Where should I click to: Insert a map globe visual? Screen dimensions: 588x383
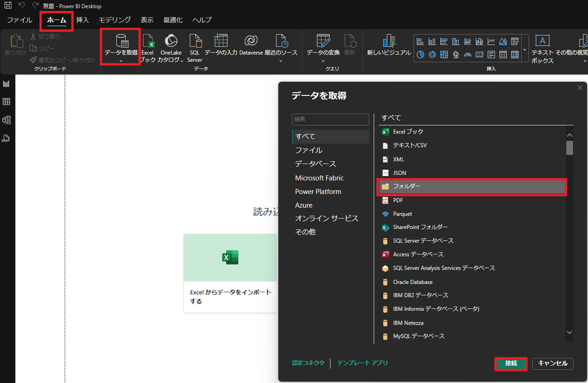(456, 55)
